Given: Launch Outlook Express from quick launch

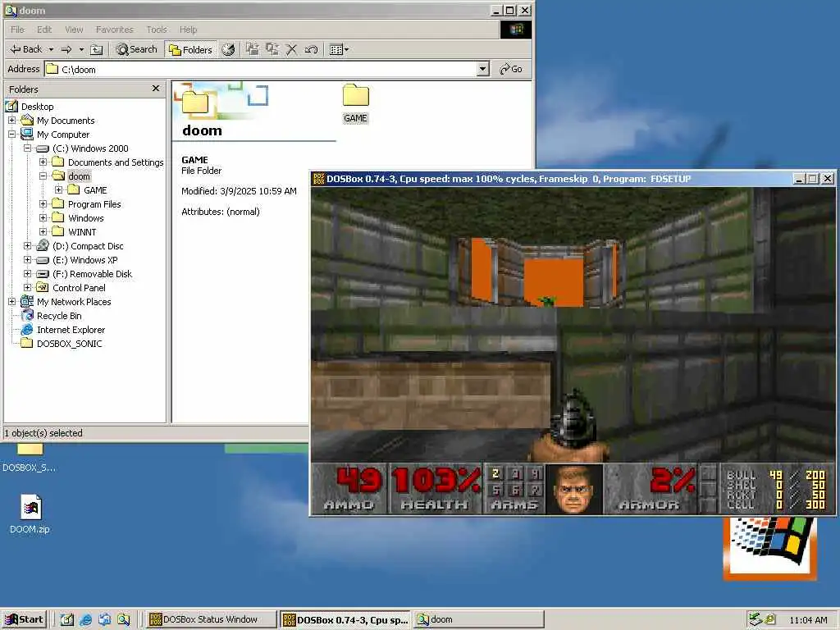Looking at the screenshot, I should coord(104,620).
